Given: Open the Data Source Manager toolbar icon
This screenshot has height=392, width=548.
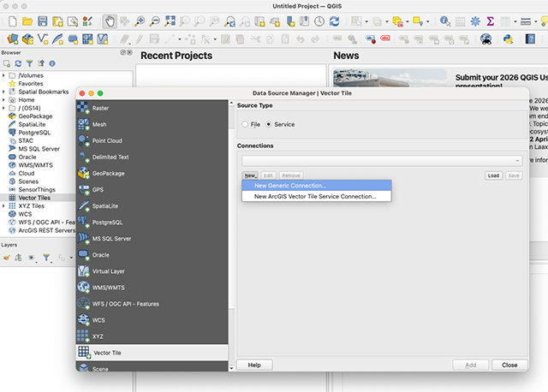Looking at the screenshot, I should [13, 39].
